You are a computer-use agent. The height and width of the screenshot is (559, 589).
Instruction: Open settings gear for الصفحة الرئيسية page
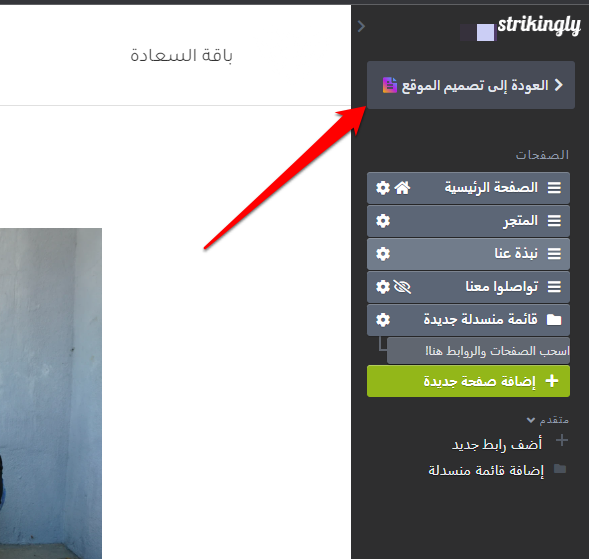(x=383, y=188)
